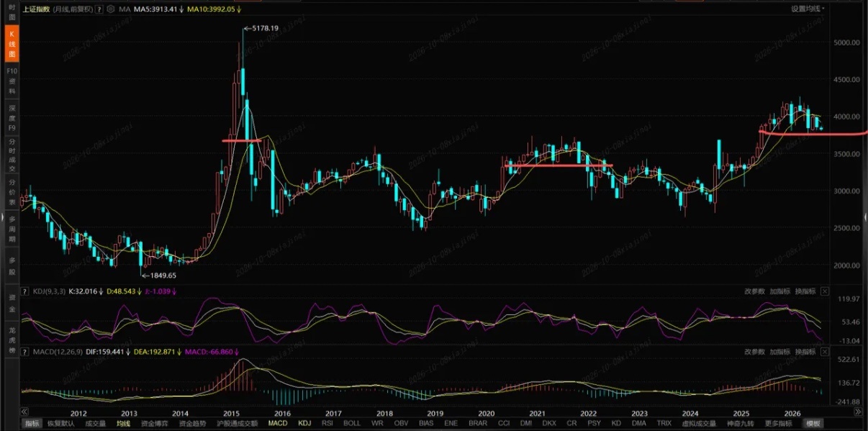
Task: Select the 指标 tab in bottom bar
Action: tap(32, 423)
